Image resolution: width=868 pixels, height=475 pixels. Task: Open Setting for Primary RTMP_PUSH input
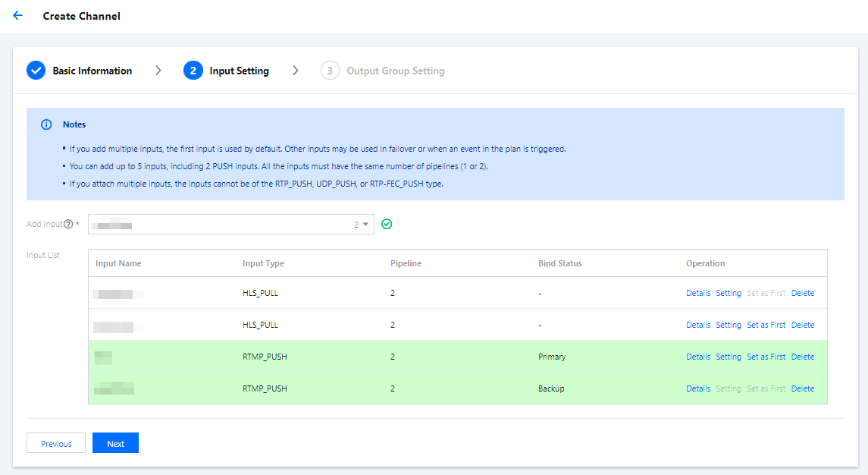pos(729,357)
